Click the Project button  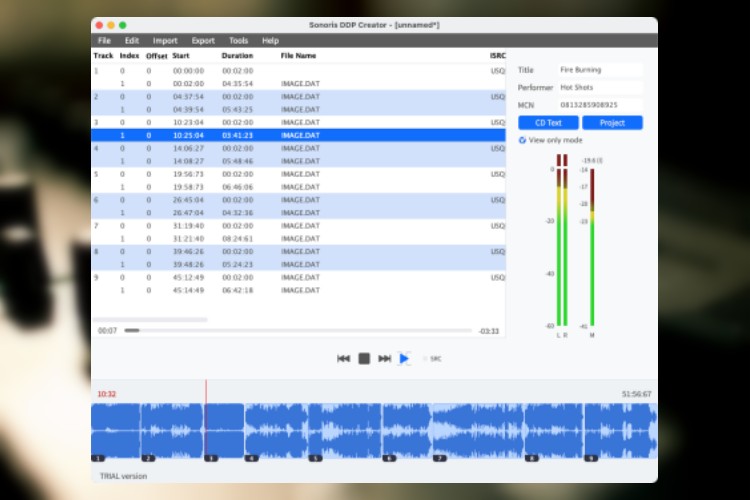(612, 123)
